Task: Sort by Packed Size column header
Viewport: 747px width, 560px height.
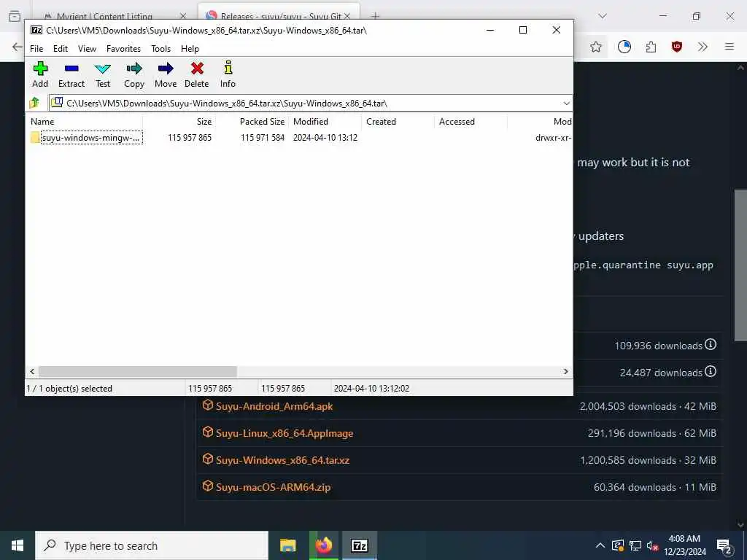Action: click(x=252, y=122)
